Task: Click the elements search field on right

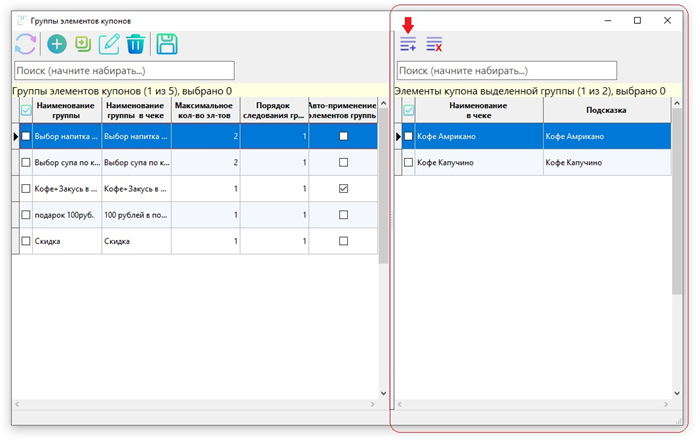Action: 506,71
